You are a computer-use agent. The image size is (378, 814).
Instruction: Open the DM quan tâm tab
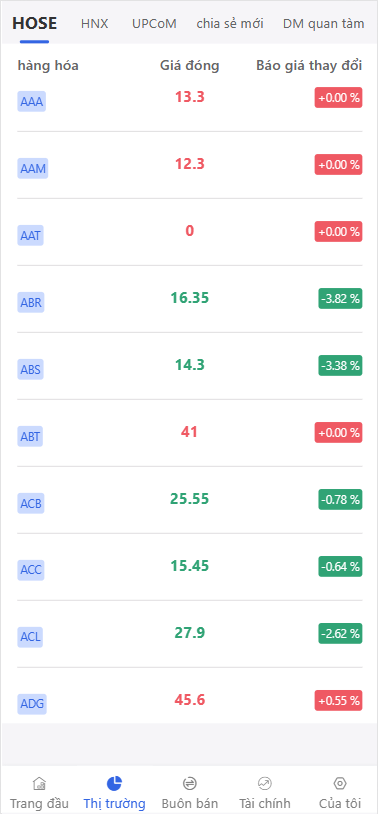point(323,23)
